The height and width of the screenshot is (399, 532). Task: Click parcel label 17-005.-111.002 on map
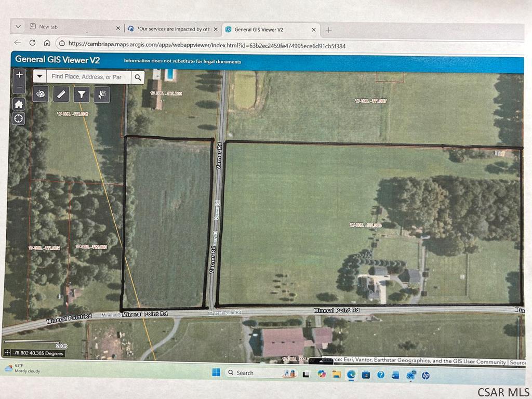(x=45, y=248)
